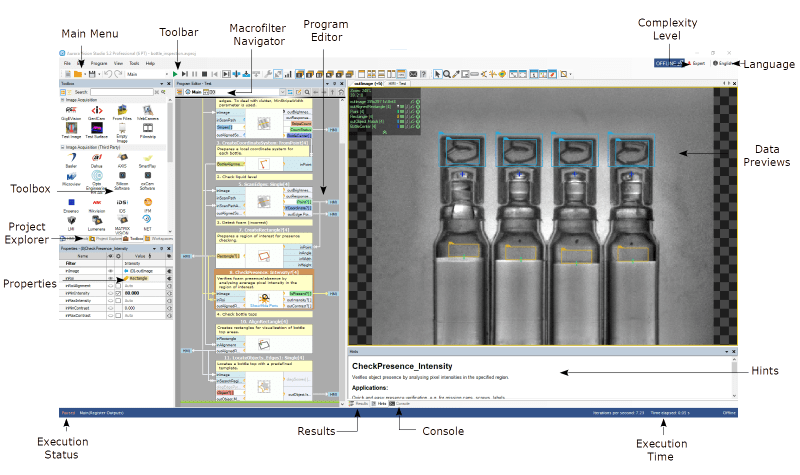Click the Step/Iterate button next to Play

[185, 74]
